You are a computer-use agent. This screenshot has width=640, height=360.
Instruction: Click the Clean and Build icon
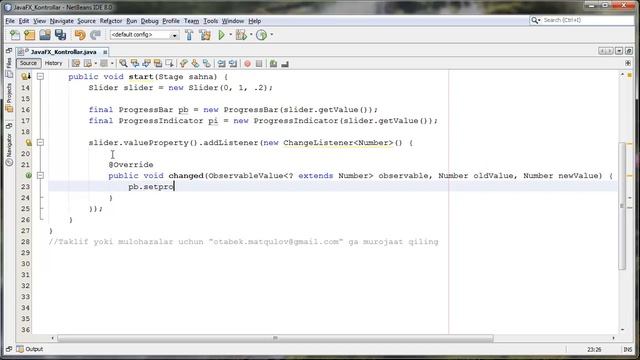(205, 35)
